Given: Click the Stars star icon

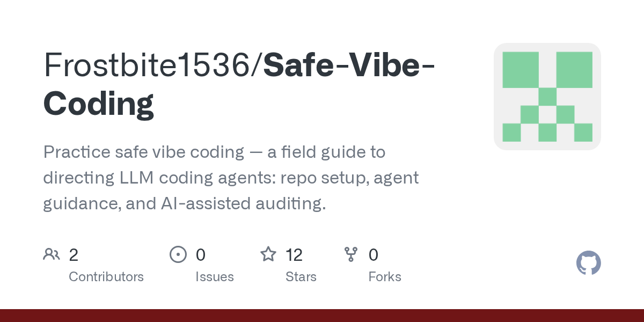Looking at the screenshot, I should (x=268, y=254).
